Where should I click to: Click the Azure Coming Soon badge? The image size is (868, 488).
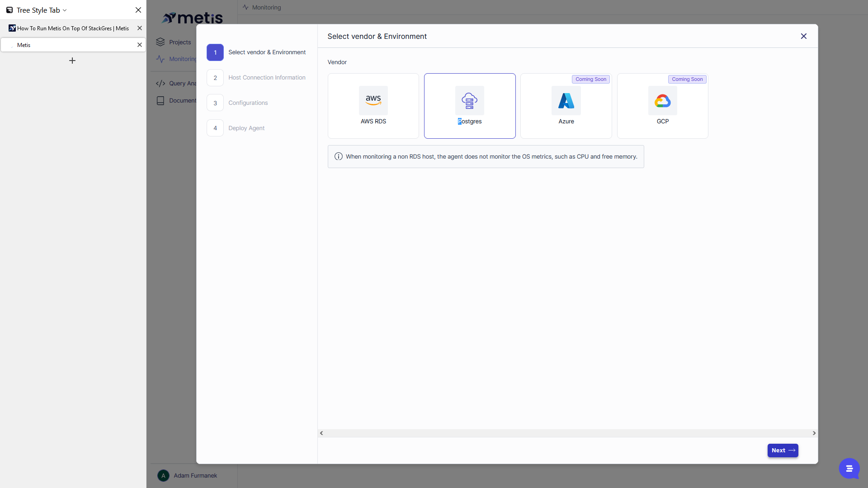591,79
